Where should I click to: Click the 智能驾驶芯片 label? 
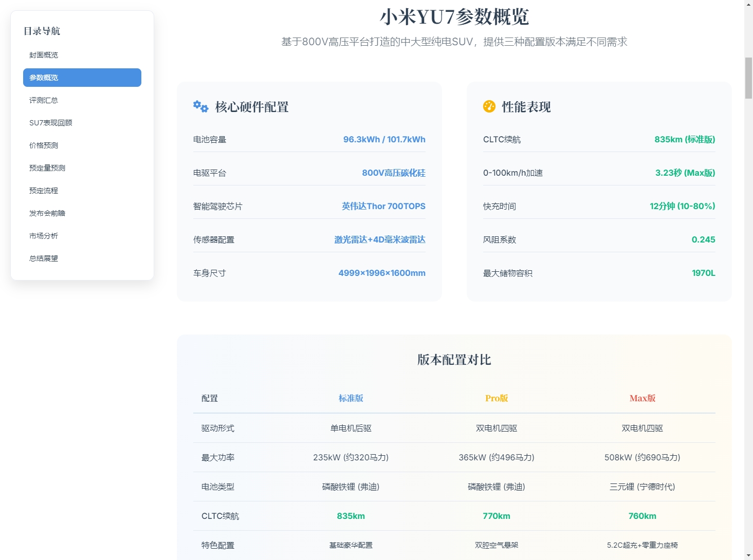tap(218, 206)
